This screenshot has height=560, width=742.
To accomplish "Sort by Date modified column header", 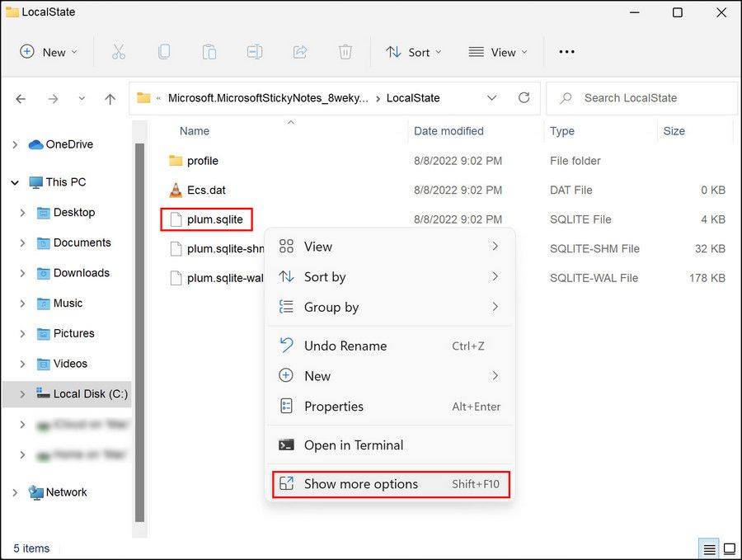I will pyautogui.click(x=448, y=131).
